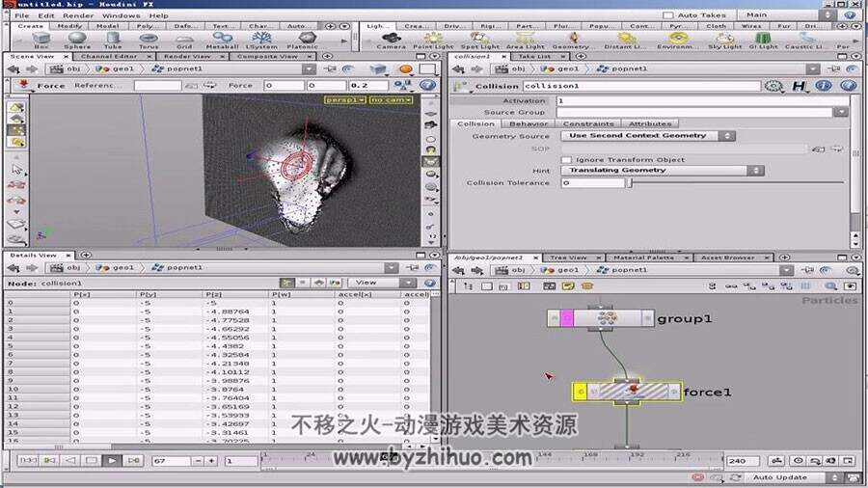Viewport: 868px width, 488px height.
Task: Toggle the yellow flag on force1 node
Action: [581, 392]
